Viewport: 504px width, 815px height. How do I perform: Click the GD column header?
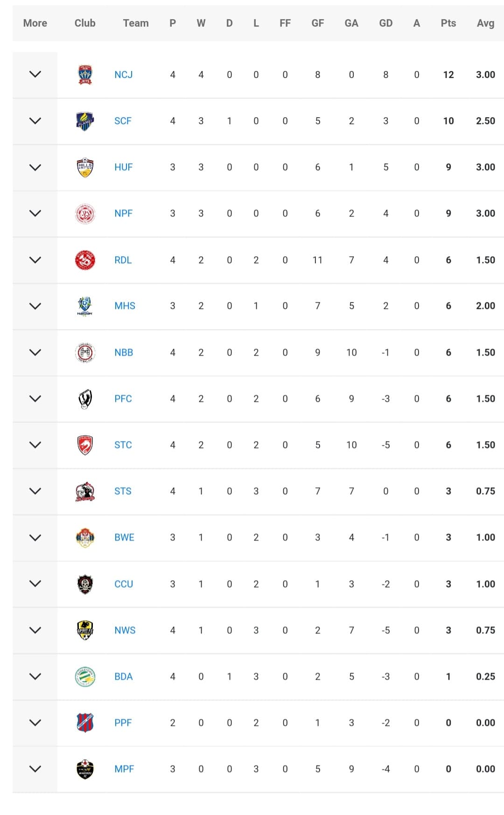(385, 23)
